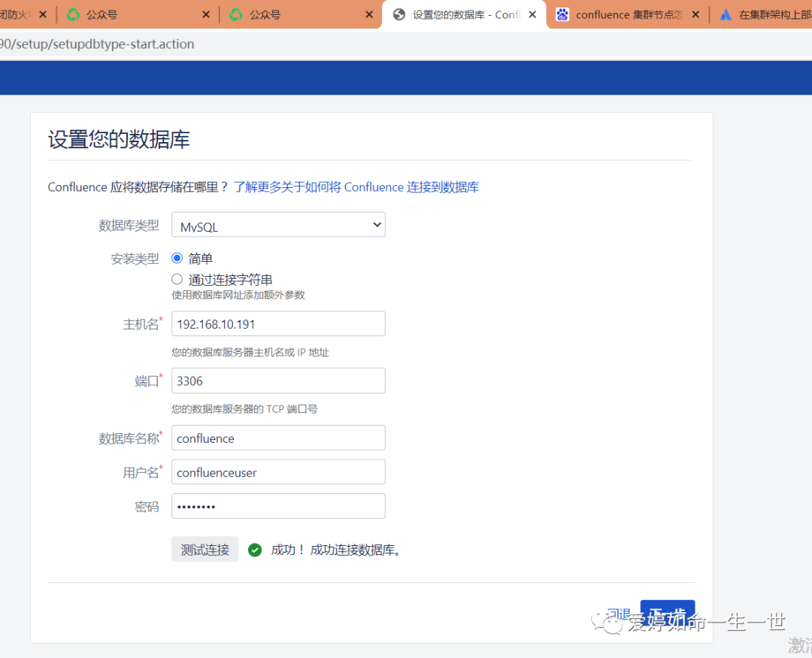Click the 主机名 field with 192.168.10.191
This screenshot has width=812, height=658.
click(x=278, y=324)
